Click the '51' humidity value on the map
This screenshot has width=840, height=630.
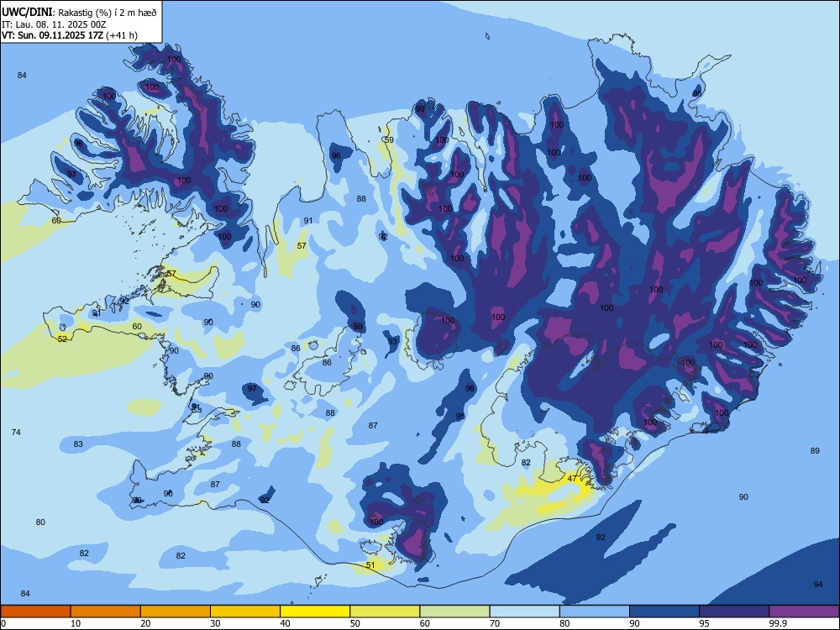(x=370, y=565)
